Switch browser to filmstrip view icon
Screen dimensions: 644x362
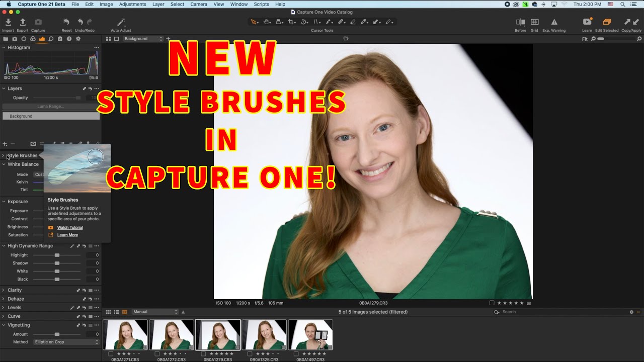click(124, 312)
